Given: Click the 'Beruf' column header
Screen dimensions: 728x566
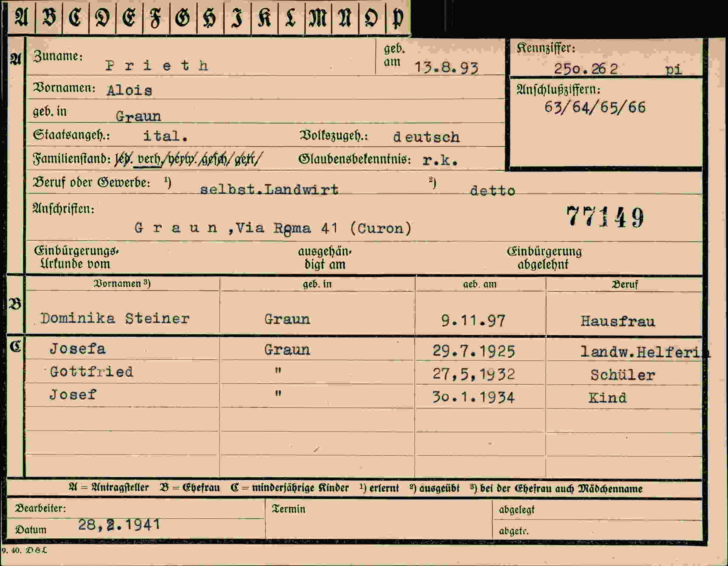Looking at the screenshot, I should (625, 285).
